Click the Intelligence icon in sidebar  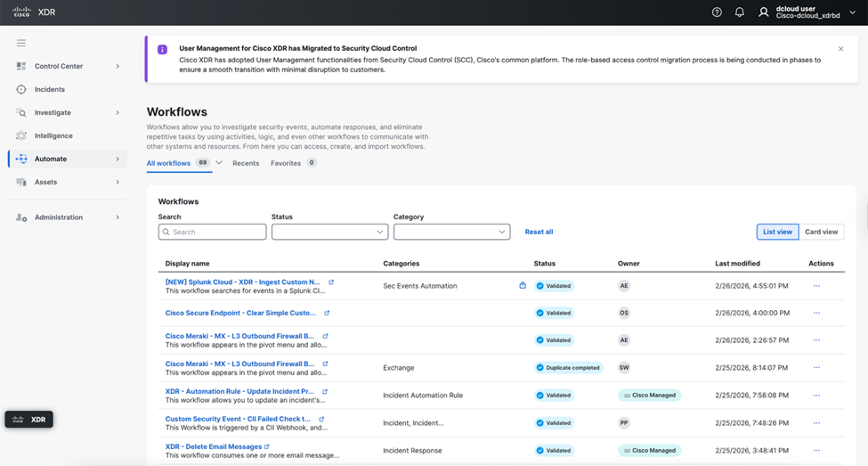pos(21,136)
